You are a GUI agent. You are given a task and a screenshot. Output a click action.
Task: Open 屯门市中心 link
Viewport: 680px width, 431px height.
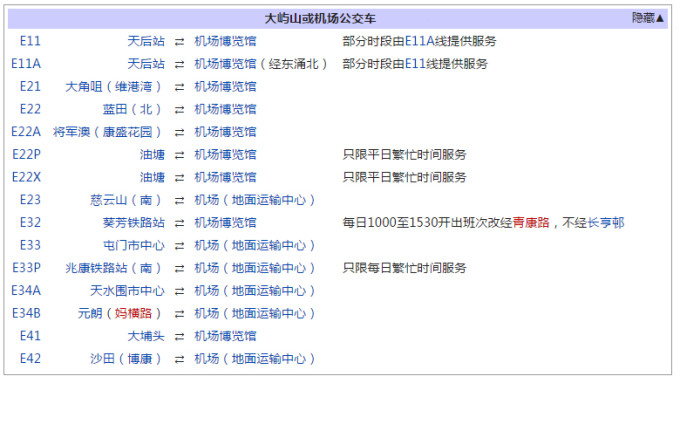[x=133, y=245]
